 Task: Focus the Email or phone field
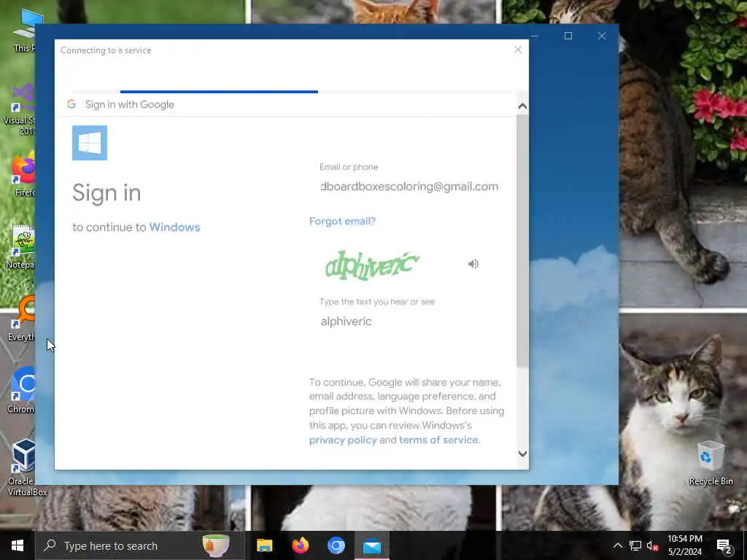pos(409,186)
